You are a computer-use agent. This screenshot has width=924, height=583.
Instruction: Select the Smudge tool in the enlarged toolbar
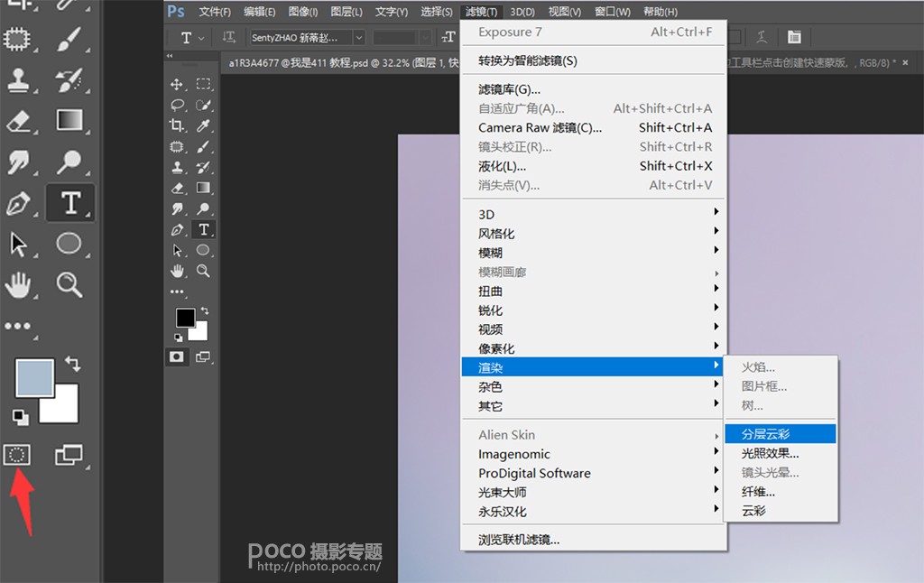[18, 162]
